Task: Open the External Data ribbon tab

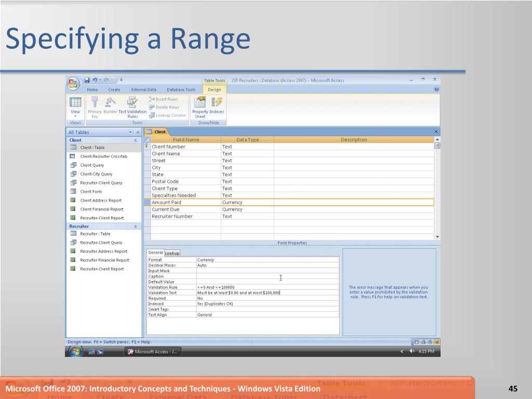Action: (143, 89)
